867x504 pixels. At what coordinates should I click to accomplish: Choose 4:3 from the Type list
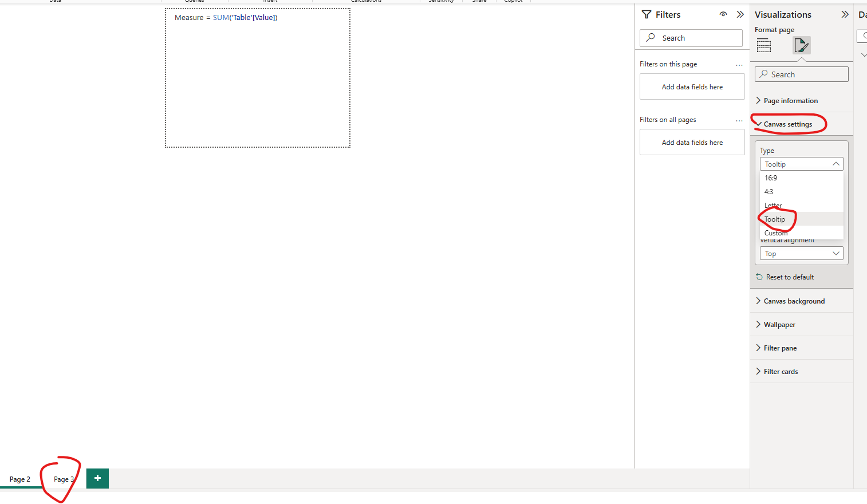coord(802,192)
